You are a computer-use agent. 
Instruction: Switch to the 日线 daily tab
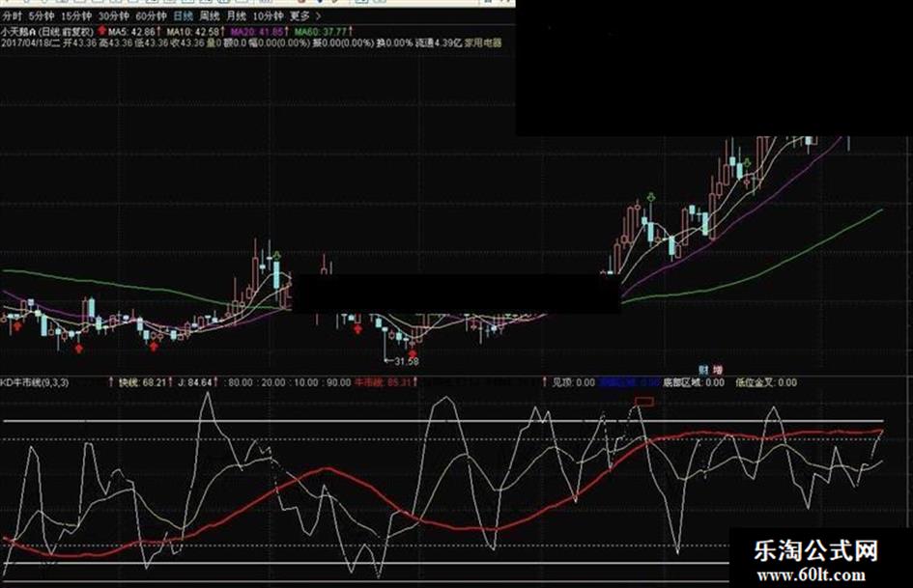pos(183,16)
